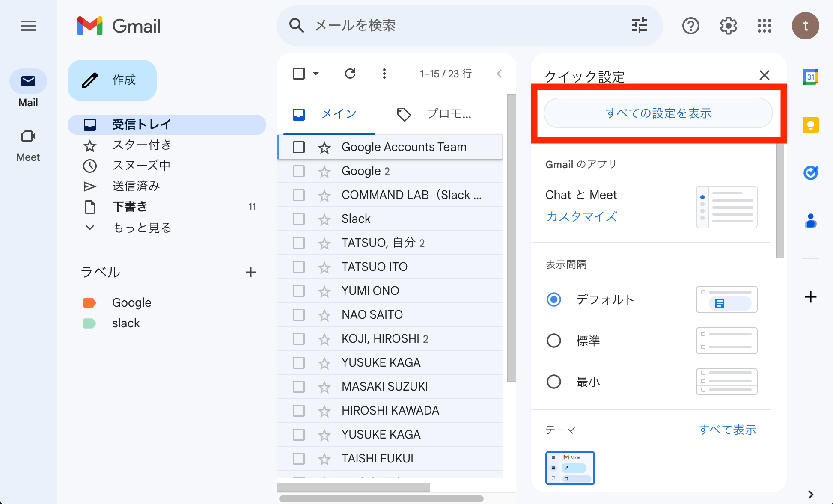Select the Google Accounts Team email checkbox
The width and height of the screenshot is (833, 504).
pyautogui.click(x=299, y=147)
